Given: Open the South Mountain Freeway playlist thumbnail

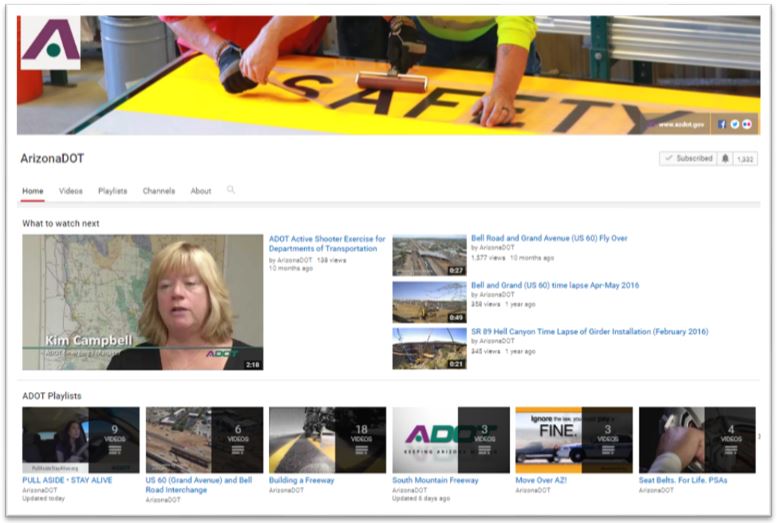Looking at the screenshot, I should point(451,440).
